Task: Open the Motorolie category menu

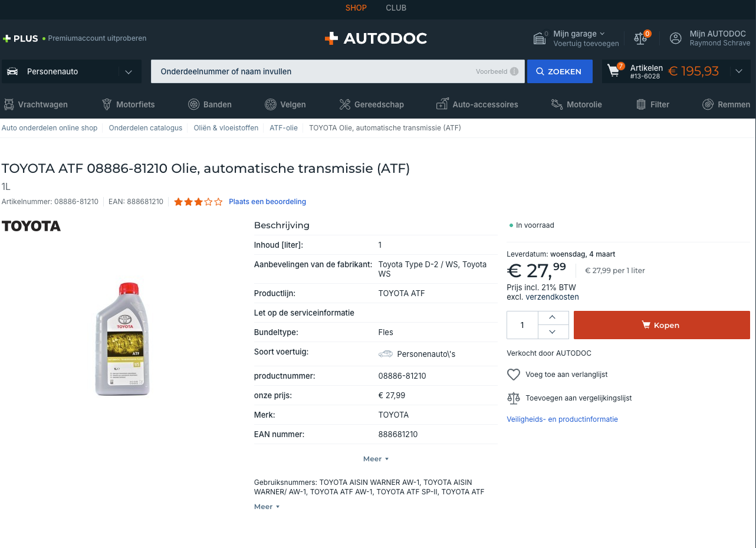Action: tap(576, 104)
